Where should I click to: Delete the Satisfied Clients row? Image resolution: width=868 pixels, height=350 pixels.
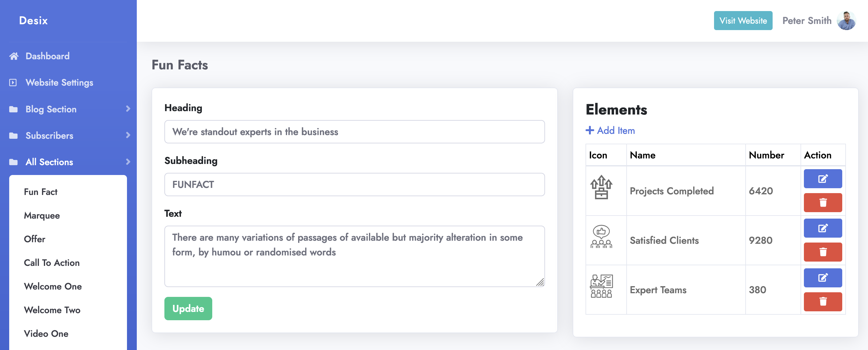[x=822, y=252]
